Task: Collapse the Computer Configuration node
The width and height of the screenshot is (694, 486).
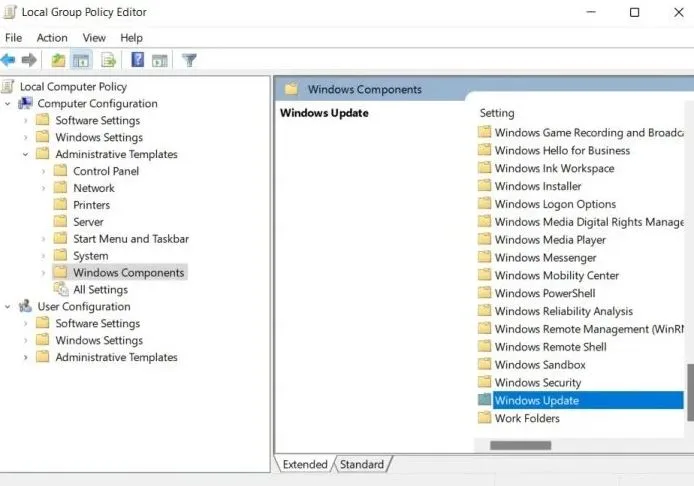Action: 8,104
